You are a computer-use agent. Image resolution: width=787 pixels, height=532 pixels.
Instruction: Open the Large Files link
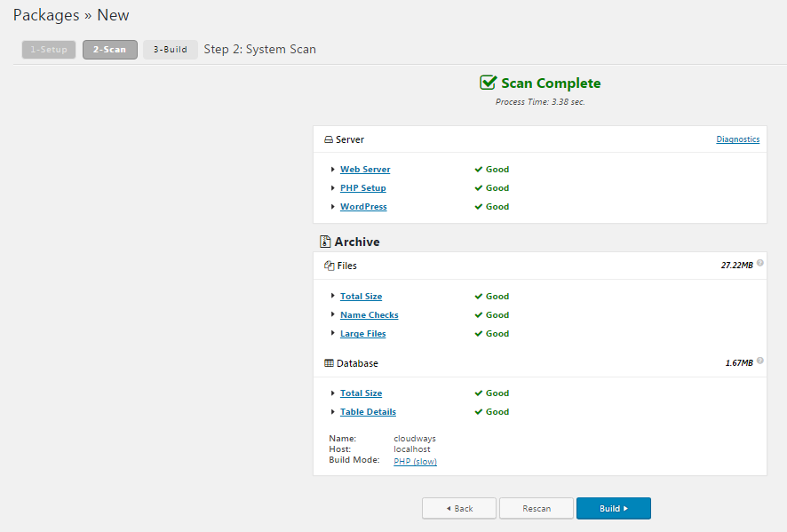click(x=362, y=334)
